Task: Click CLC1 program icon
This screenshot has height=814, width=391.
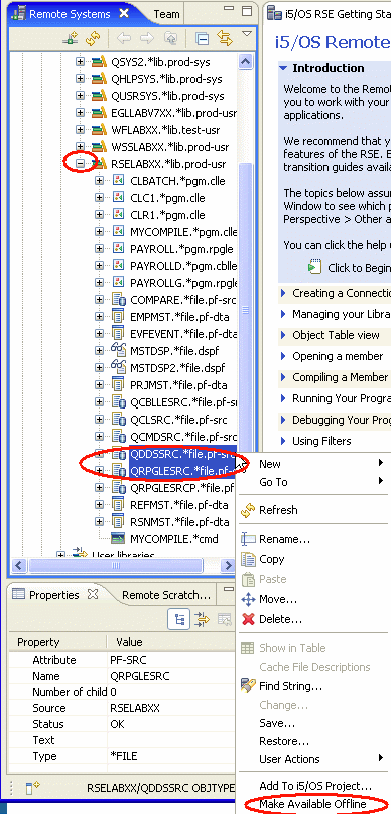Action: point(118,198)
